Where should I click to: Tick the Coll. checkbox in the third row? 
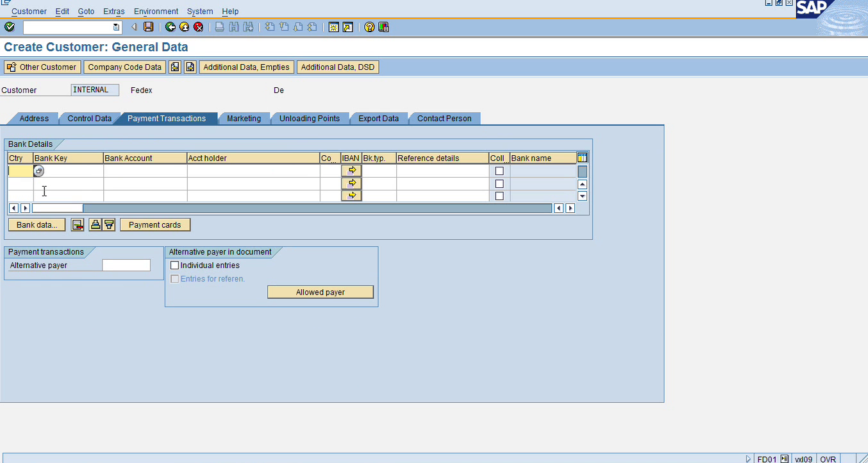click(x=499, y=196)
